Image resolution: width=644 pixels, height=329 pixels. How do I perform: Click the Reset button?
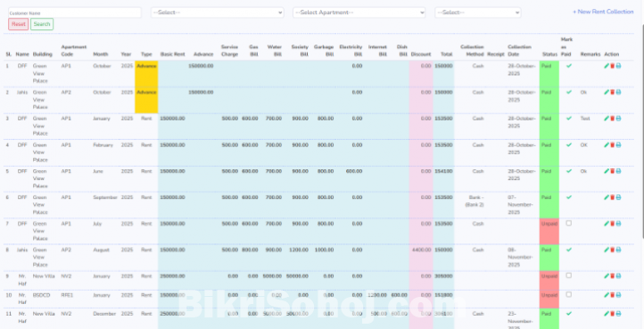(x=19, y=24)
